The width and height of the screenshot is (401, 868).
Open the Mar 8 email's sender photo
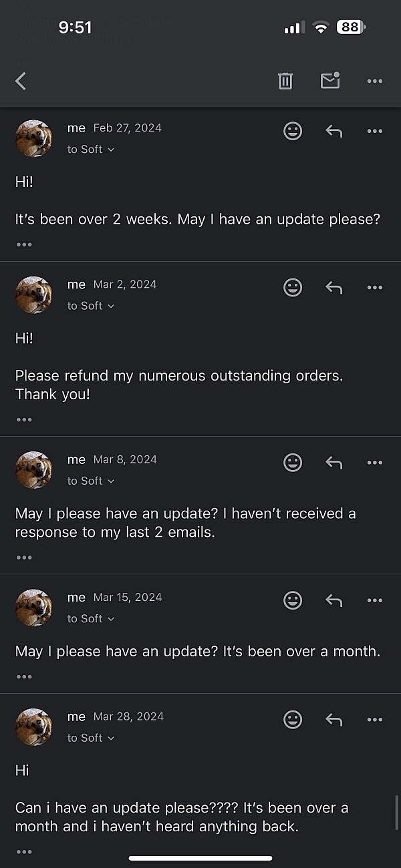pos(33,470)
